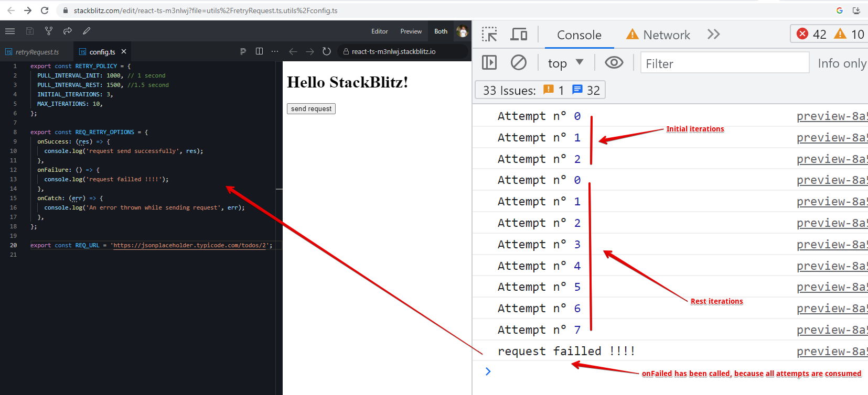Click the onFailure line in the code
This screenshot has width=868, height=395.
(68, 170)
